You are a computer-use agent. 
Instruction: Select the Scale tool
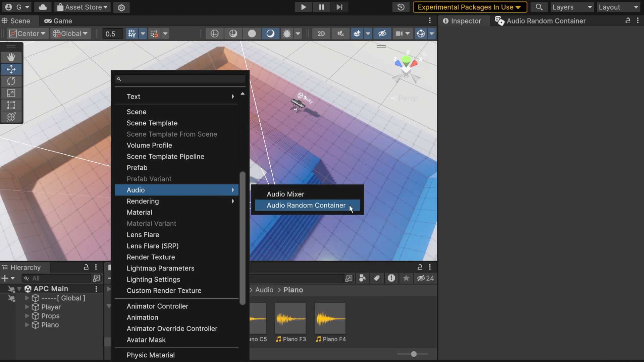pos(11,93)
